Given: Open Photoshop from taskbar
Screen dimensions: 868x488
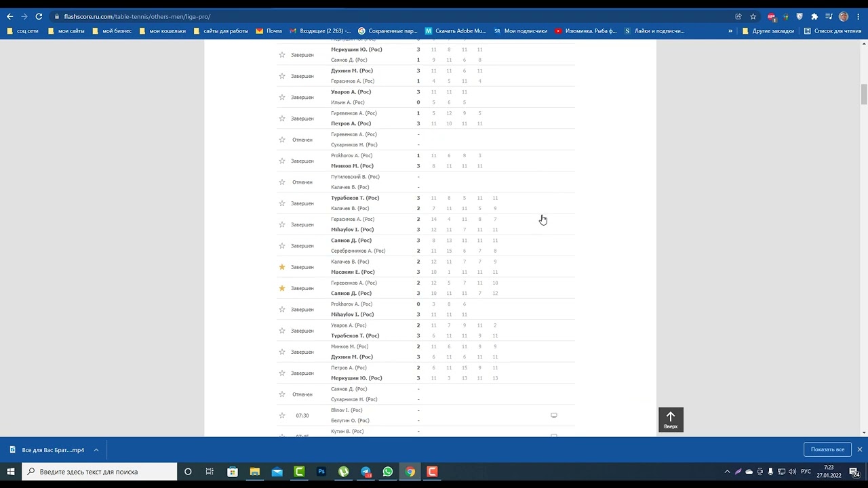Looking at the screenshot, I should 321,472.
